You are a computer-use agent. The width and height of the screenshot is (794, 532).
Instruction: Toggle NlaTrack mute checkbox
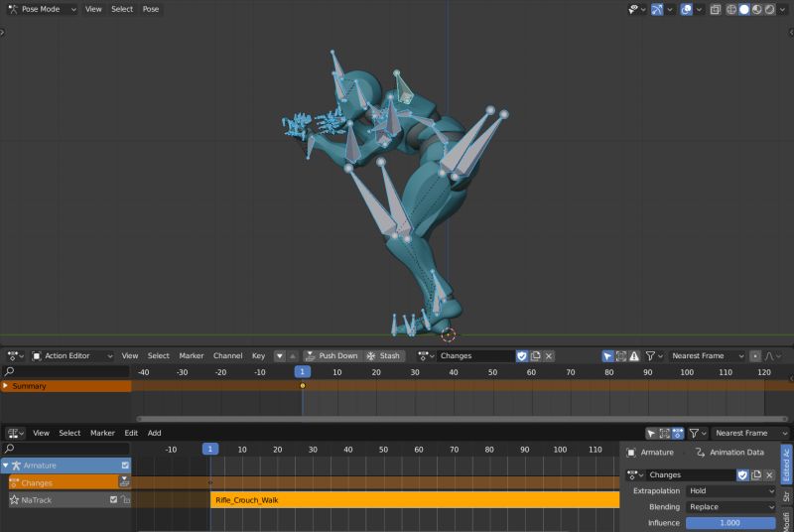pos(113,499)
